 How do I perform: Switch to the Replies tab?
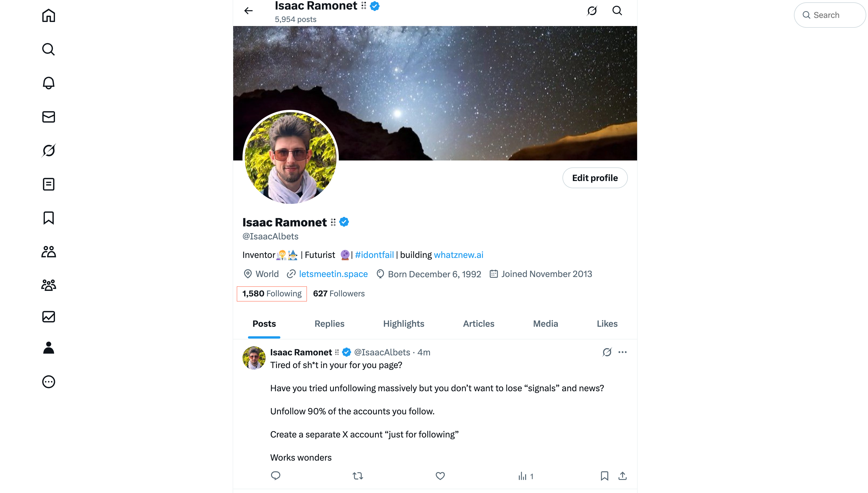click(x=329, y=324)
